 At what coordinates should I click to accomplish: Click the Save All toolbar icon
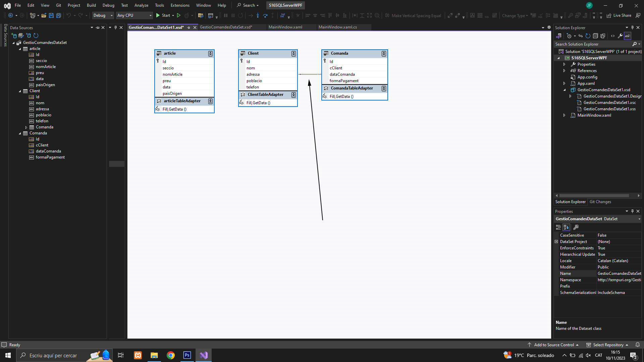(x=58, y=15)
